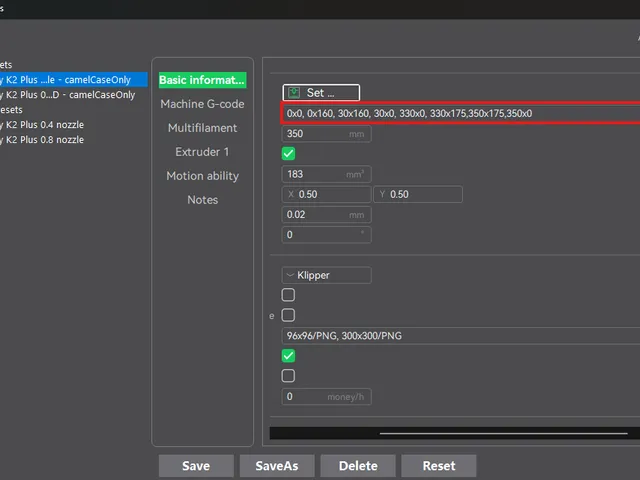This screenshot has height=480, width=640.
Task: Uncheck the green checkbox below the thumbnails field
Action: (288, 356)
